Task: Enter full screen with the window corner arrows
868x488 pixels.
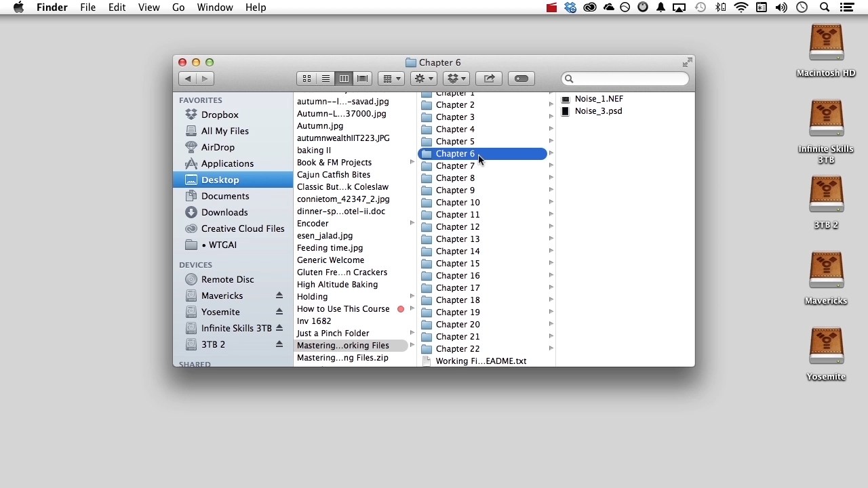Action: point(687,62)
